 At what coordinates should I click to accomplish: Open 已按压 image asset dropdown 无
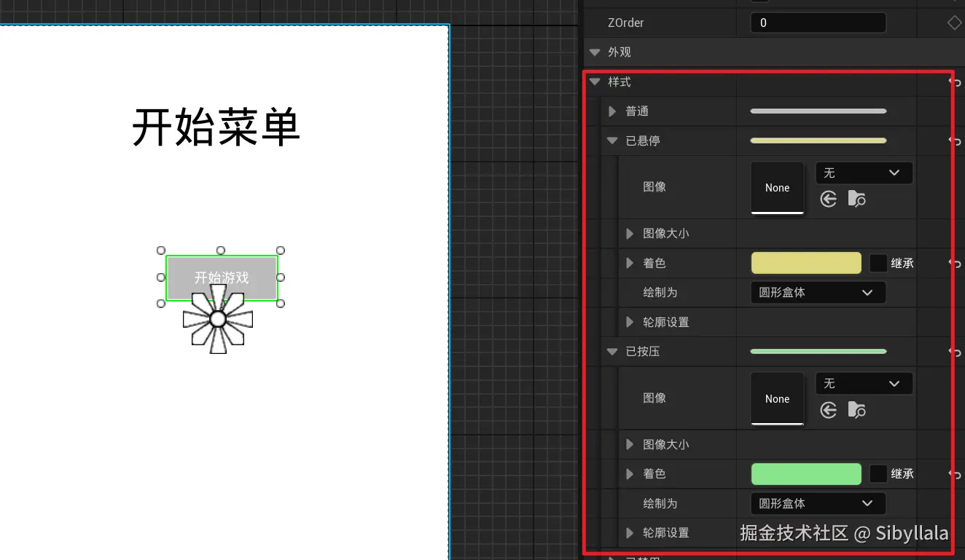[864, 384]
